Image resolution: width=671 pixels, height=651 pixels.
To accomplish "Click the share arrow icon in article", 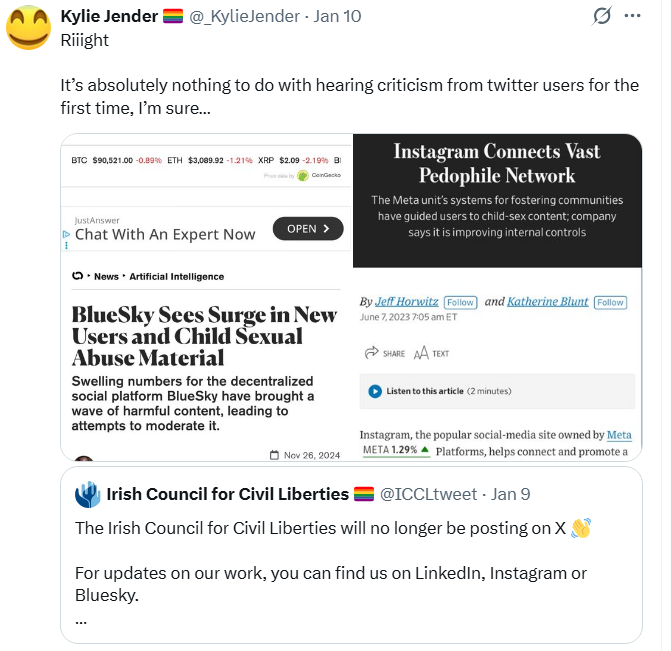I will click(x=371, y=353).
